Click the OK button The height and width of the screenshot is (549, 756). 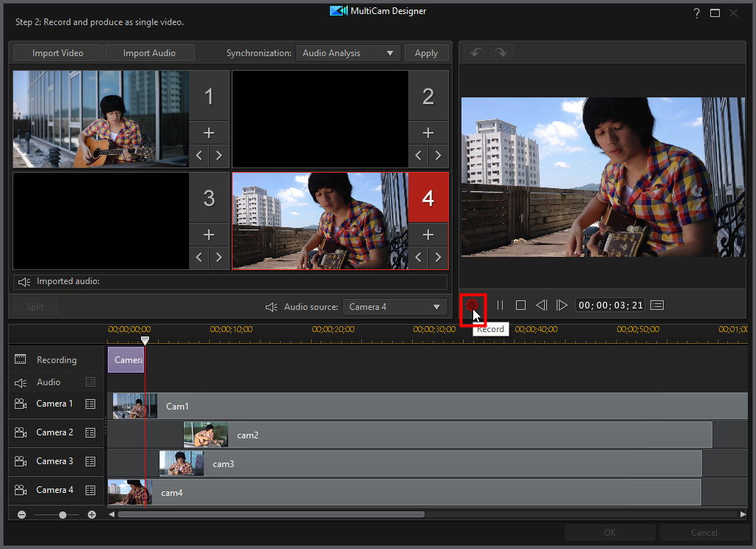coord(610,532)
